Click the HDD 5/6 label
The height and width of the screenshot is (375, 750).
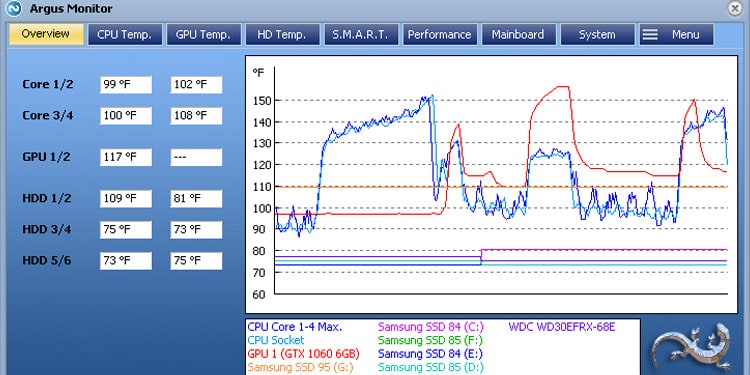pos(47,261)
